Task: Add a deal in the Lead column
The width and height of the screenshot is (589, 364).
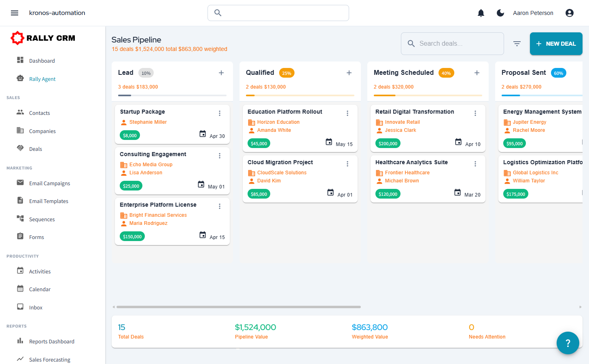Action: tap(221, 73)
